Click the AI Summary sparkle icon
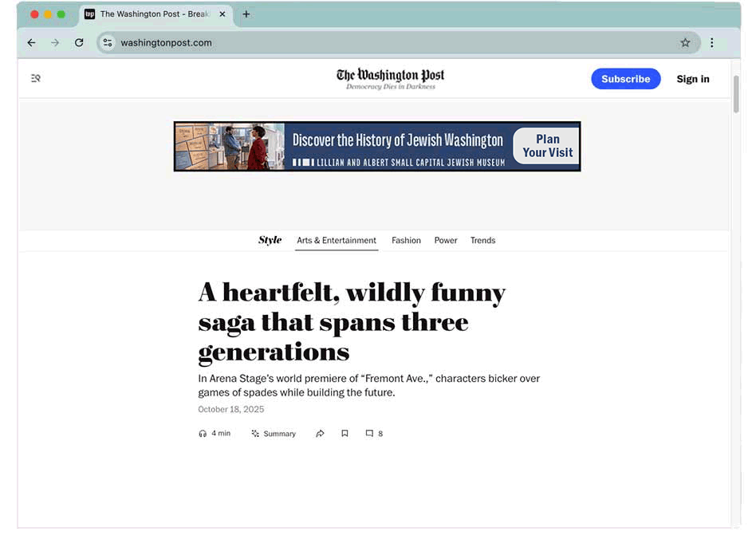The height and width of the screenshot is (543, 756). 255,434
